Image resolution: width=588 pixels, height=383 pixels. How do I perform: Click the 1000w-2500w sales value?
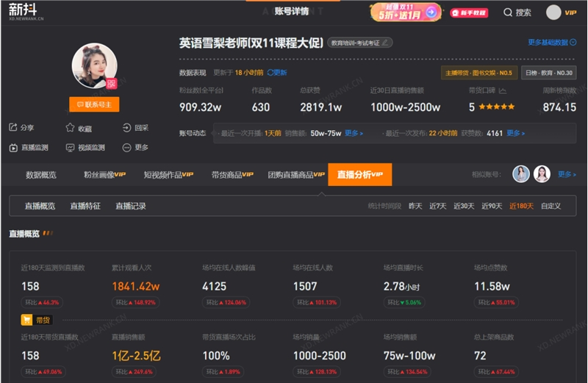[x=406, y=107]
